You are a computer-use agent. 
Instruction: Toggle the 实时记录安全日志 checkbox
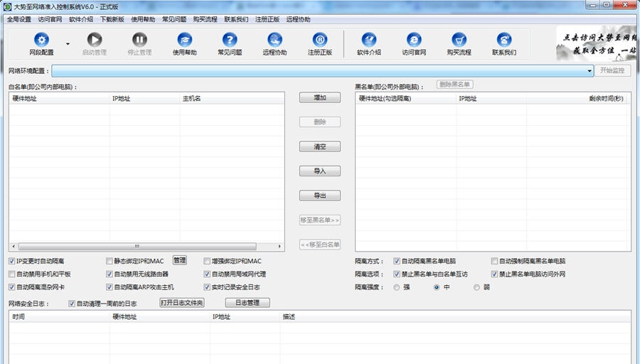click(207, 287)
